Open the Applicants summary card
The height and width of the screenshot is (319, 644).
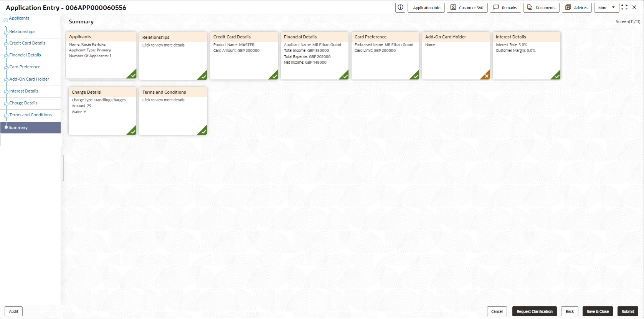[101, 55]
